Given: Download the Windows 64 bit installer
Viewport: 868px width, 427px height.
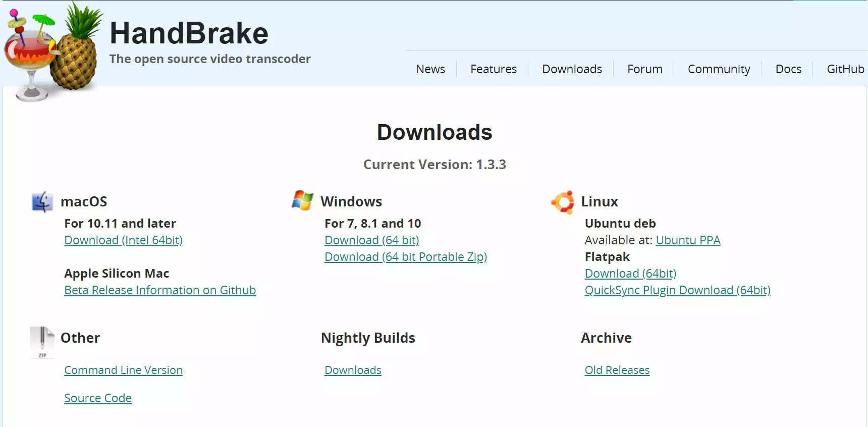Looking at the screenshot, I should 372,240.
